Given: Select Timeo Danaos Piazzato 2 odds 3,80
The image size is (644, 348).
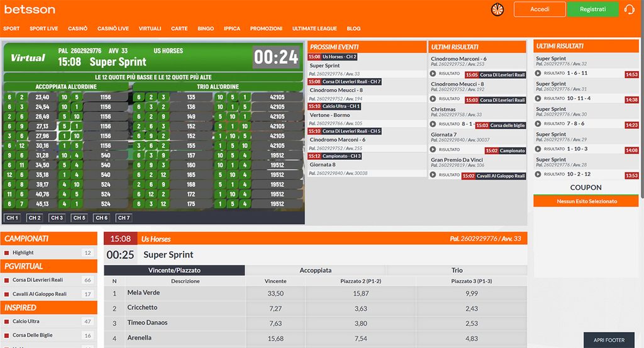Looking at the screenshot, I should click(x=361, y=323).
